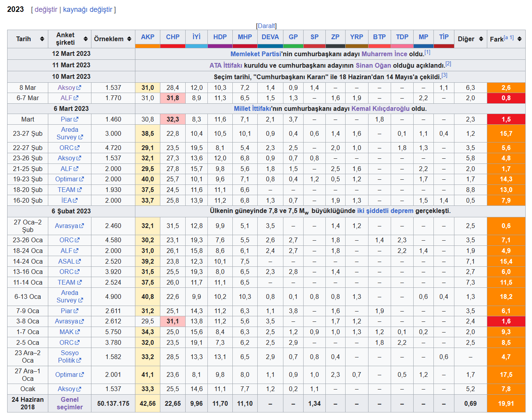Screen dimensions: 532x420
Task: Select the 6 Şubat 2023 date cell
Action: coord(71,211)
